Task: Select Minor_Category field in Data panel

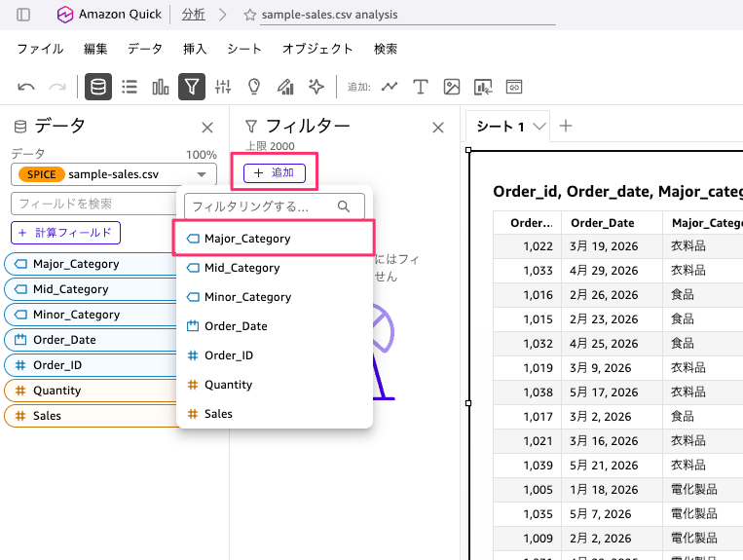Action: coord(90,315)
